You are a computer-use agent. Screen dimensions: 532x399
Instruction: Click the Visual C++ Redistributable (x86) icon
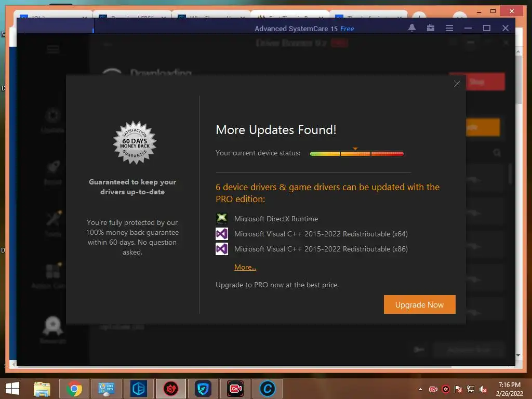click(x=222, y=249)
